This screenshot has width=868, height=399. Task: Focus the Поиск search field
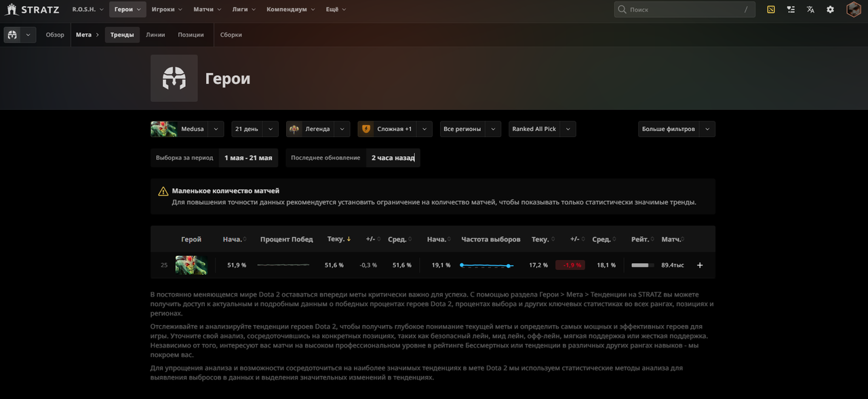[684, 9]
